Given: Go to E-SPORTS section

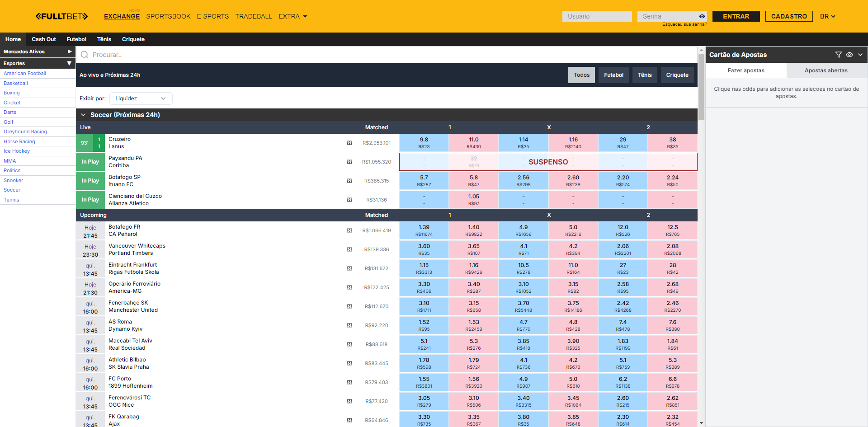Looking at the screenshot, I should tap(212, 16).
